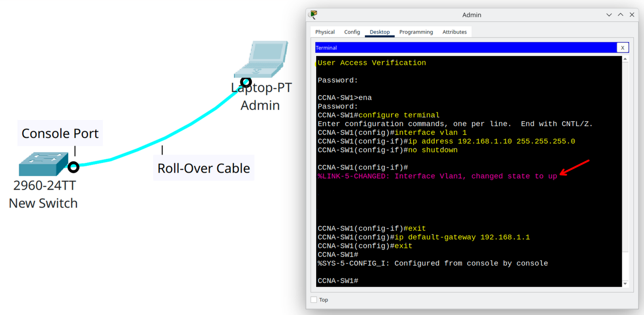Maximize the Admin window using up chevron
644x315 pixels.
pos(620,15)
